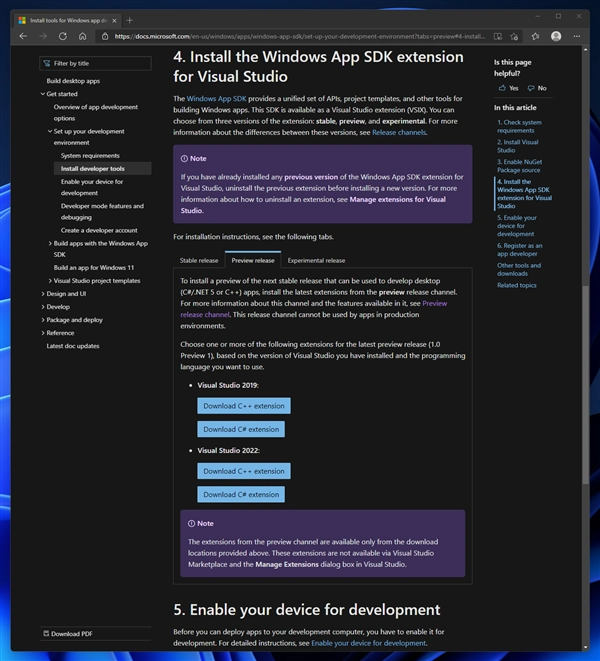
Task: Open System requirements in sidebar
Action: 90,156
